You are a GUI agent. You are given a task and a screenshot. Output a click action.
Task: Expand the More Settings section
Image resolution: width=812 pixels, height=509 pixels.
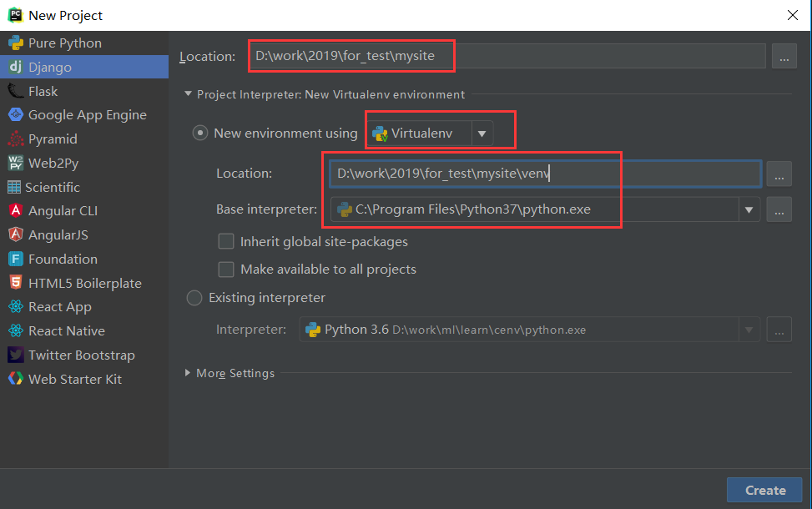(188, 373)
